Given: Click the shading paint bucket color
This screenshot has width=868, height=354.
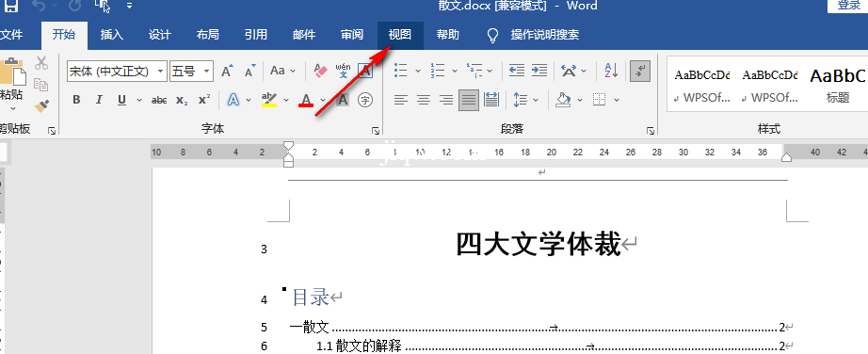Looking at the screenshot, I should [x=564, y=101].
